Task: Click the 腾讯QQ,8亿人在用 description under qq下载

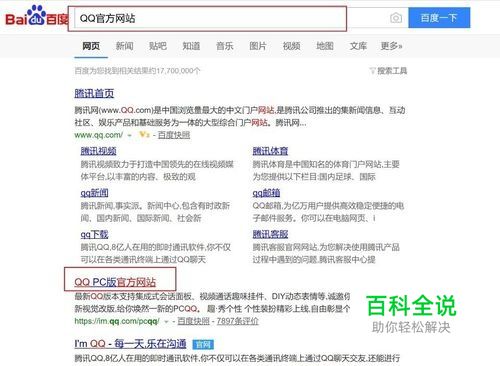Action: pos(155,253)
